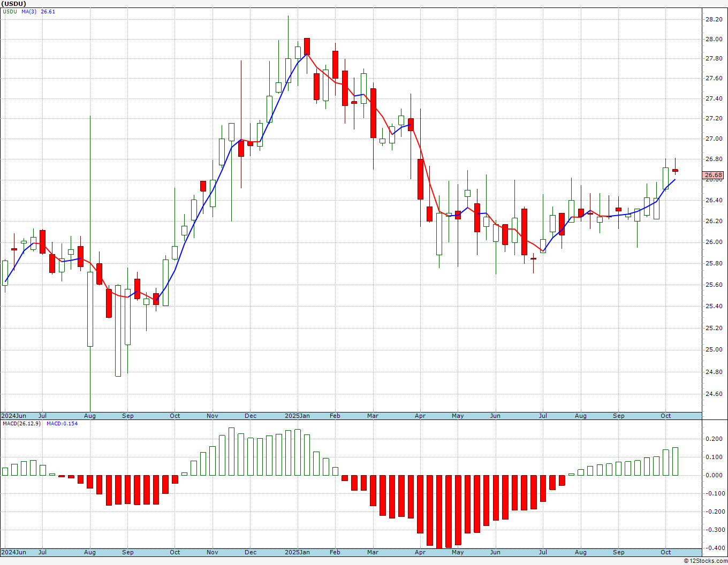Image resolution: width=728 pixels, height=565 pixels.
Task: Click the last green MACD histogram bar
Action: (676, 461)
